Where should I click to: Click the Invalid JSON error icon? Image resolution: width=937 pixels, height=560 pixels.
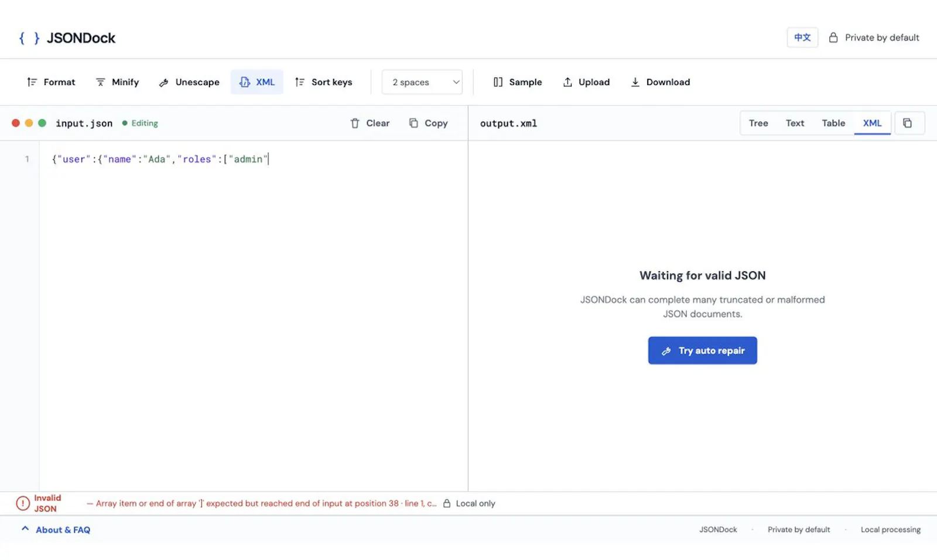[x=23, y=503]
